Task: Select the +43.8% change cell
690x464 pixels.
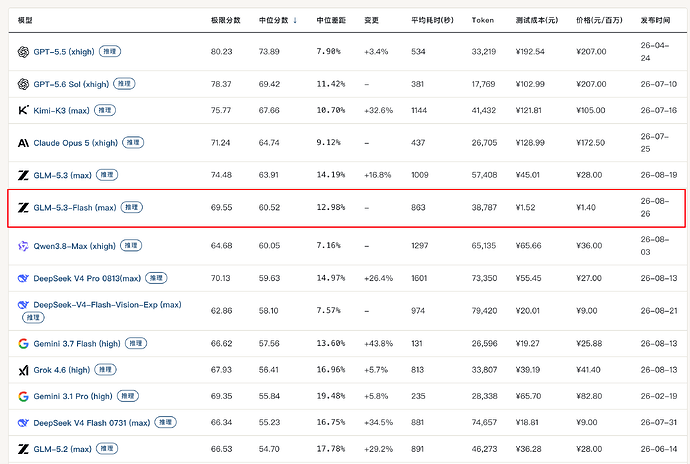Action: click(378, 344)
